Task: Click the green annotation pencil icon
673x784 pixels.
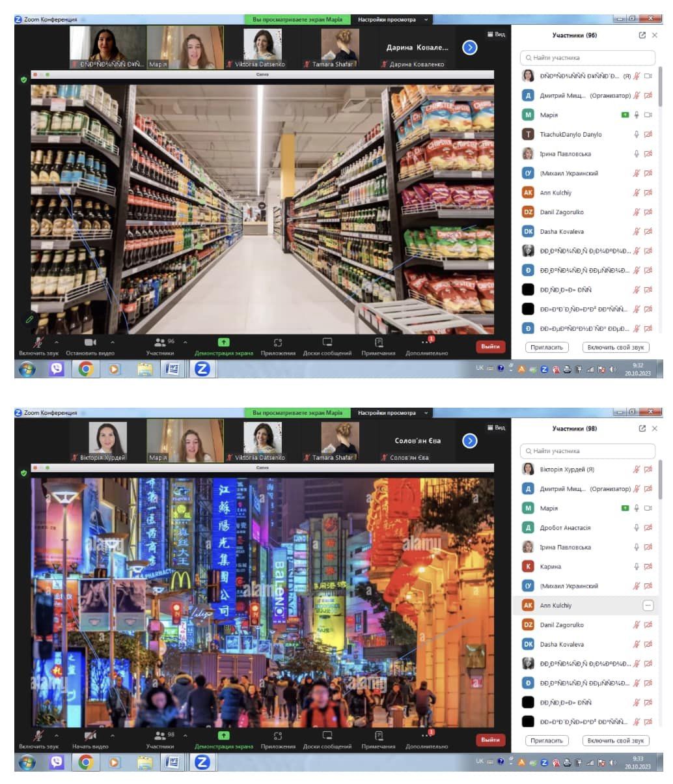Action: [29, 319]
